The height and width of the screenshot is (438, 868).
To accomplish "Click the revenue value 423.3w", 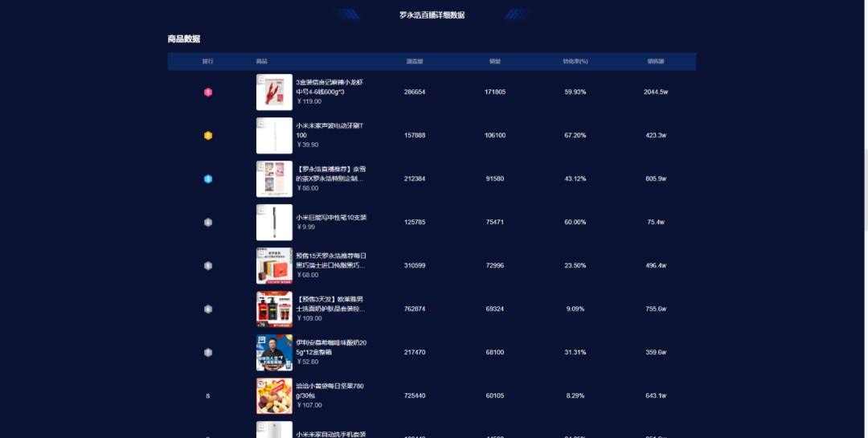I will [x=656, y=135].
